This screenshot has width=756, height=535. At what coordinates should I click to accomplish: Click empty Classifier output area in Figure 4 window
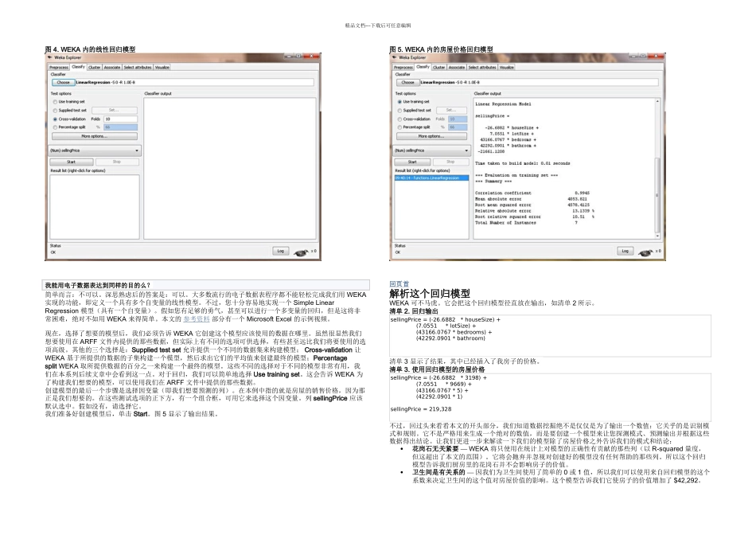coord(230,168)
